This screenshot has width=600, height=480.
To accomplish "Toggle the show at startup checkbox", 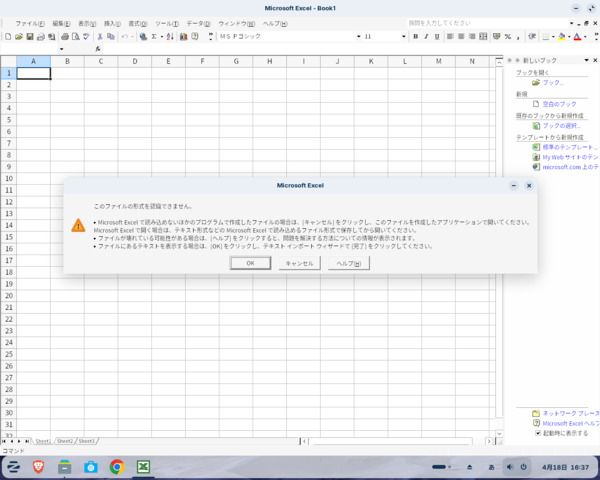I will tap(538, 433).
